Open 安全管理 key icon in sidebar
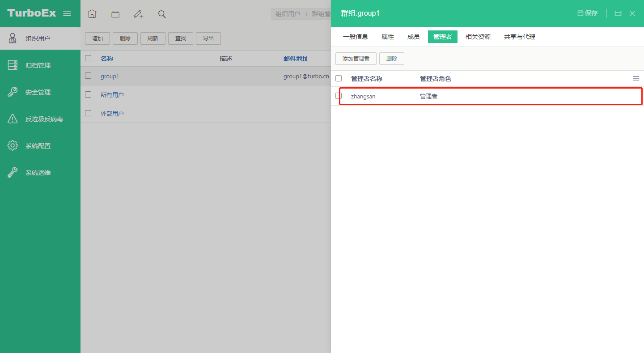 pos(13,92)
